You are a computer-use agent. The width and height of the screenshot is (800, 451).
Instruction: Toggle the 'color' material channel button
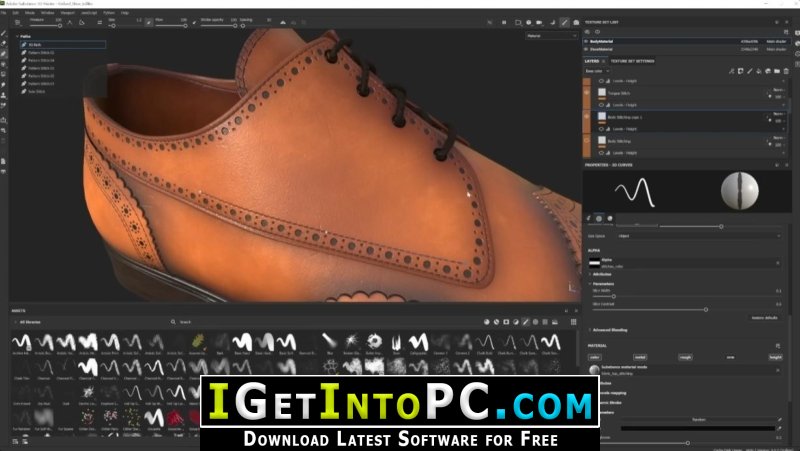(x=594, y=357)
